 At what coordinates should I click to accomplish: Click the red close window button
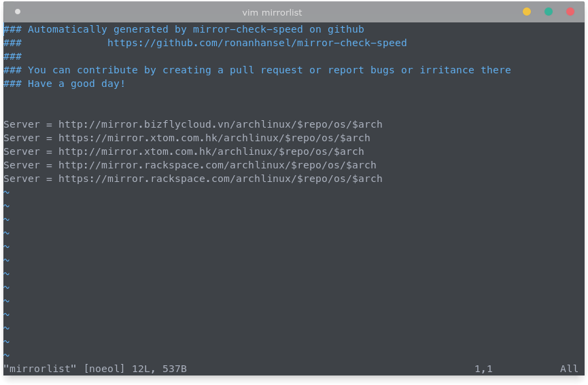point(570,12)
